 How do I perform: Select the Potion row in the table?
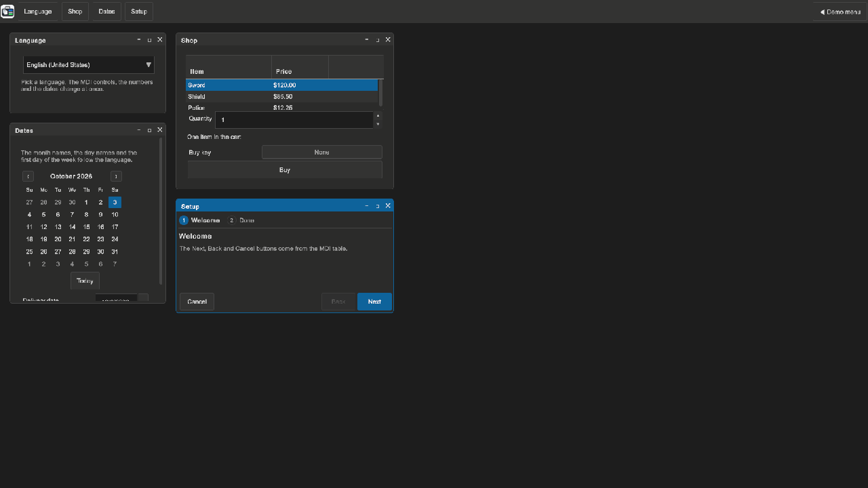coord(281,107)
